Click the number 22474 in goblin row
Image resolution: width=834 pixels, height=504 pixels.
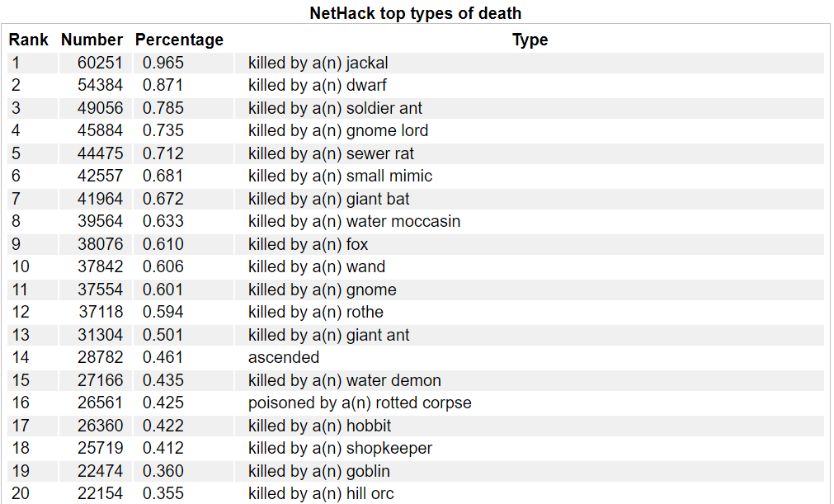(x=100, y=471)
